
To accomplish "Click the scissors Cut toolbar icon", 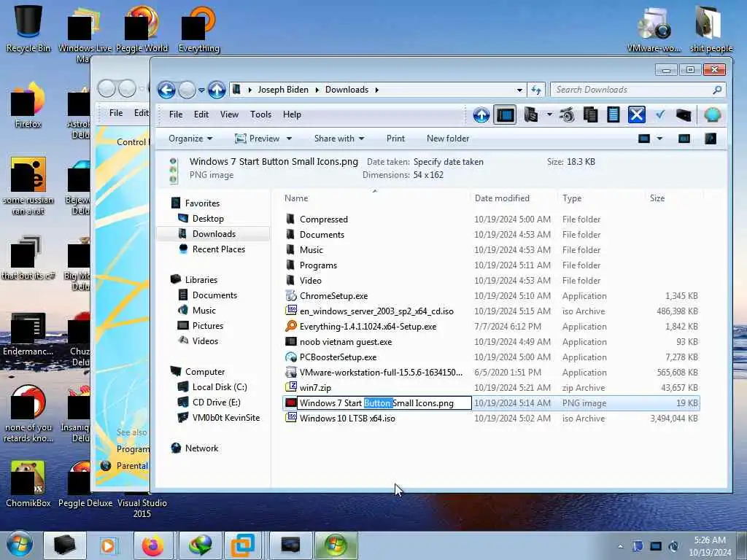I will coord(566,114).
